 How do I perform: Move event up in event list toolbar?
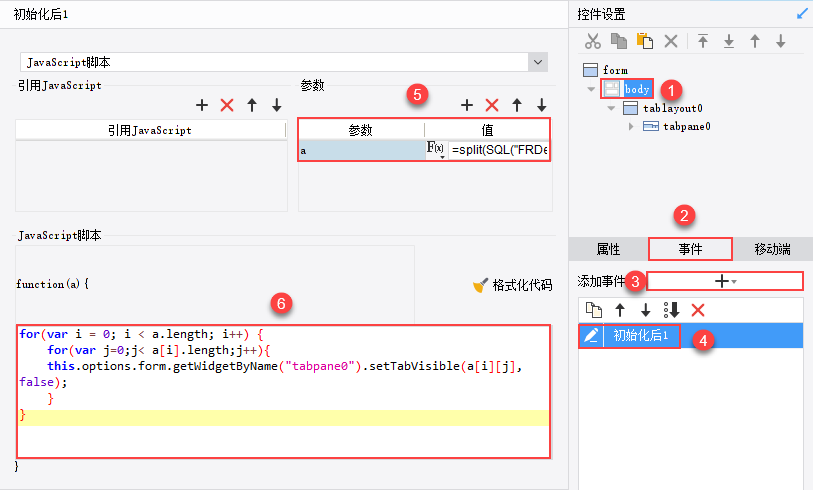[620, 310]
